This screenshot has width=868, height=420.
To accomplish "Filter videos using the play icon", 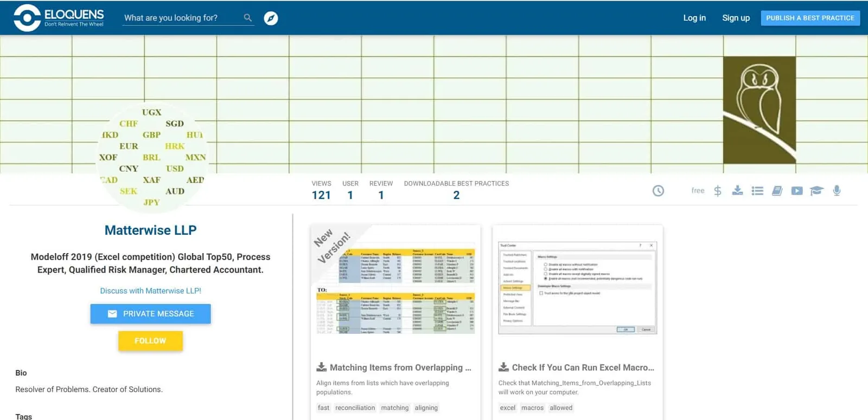I will click(x=797, y=191).
